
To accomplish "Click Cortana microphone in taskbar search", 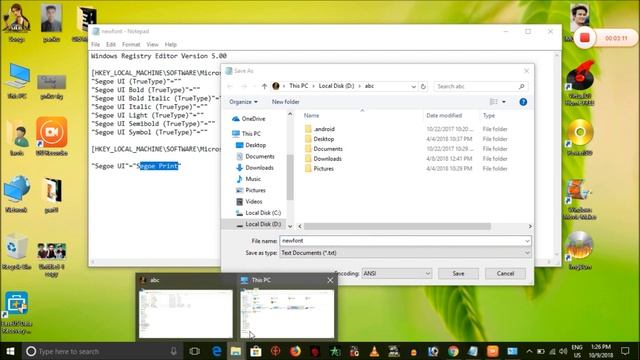I will coord(173,351).
